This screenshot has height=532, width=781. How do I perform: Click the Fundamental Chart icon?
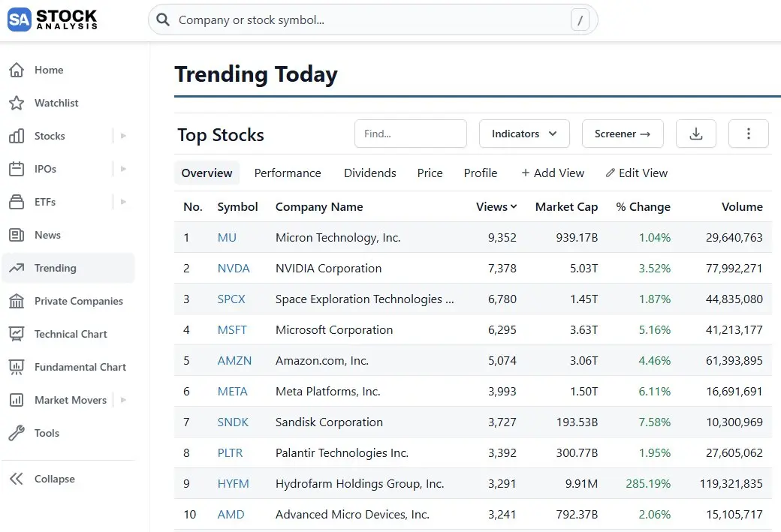point(17,367)
